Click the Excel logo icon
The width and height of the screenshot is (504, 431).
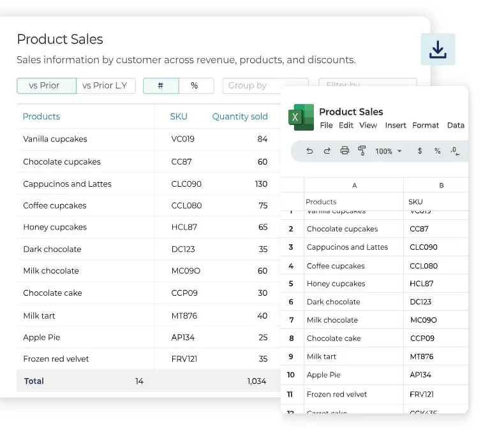(301, 117)
